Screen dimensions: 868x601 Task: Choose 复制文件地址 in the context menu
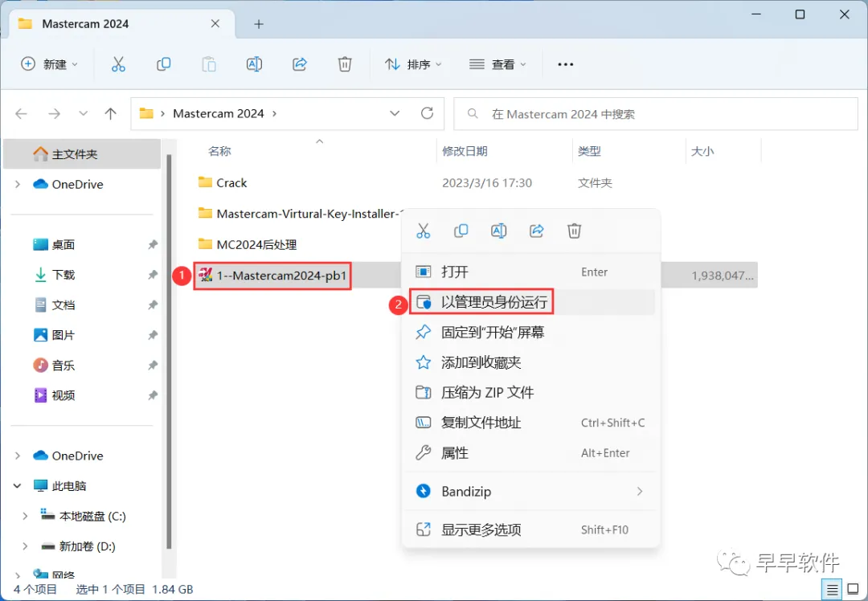click(530, 423)
